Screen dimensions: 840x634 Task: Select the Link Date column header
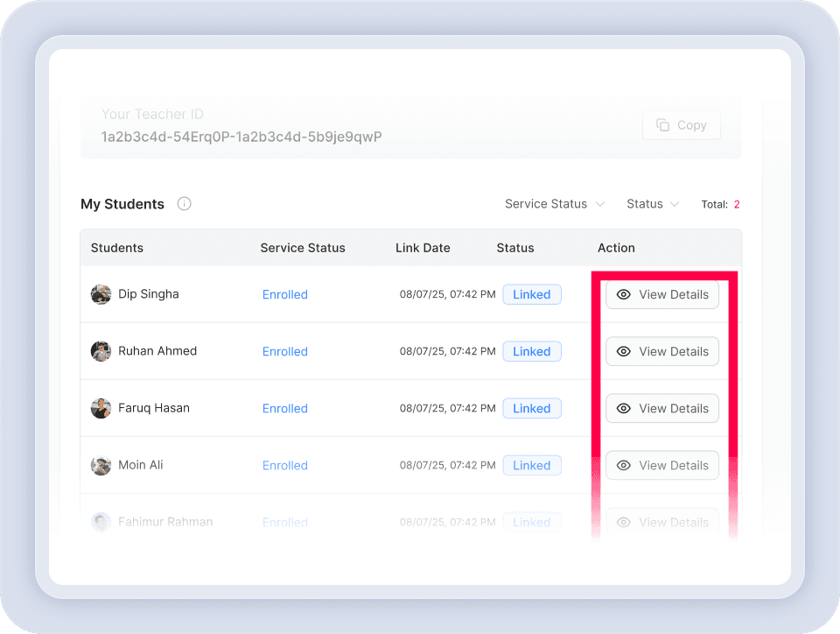tap(423, 248)
